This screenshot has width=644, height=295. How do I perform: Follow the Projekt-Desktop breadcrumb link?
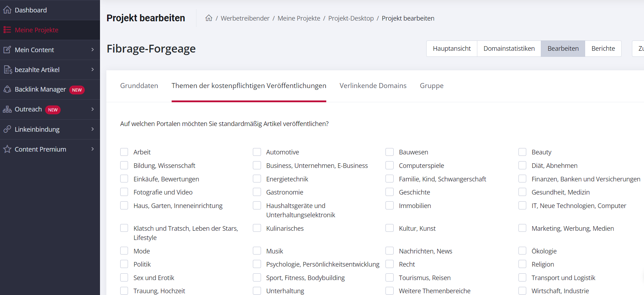tap(351, 18)
